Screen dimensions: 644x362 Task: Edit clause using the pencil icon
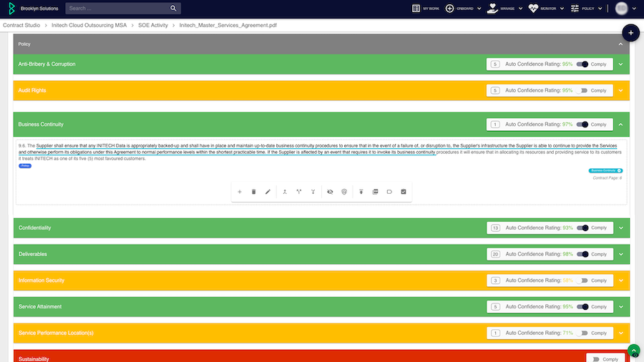(268, 192)
